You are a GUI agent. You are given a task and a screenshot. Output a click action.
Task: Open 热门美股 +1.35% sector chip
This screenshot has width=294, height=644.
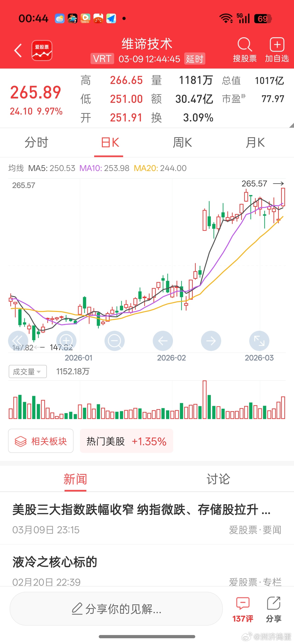point(126,441)
